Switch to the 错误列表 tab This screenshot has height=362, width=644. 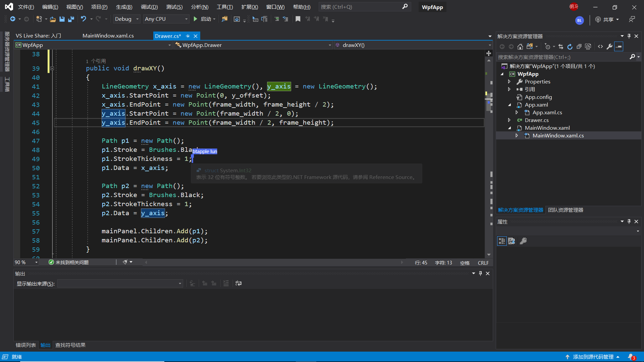[x=26, y=345]
